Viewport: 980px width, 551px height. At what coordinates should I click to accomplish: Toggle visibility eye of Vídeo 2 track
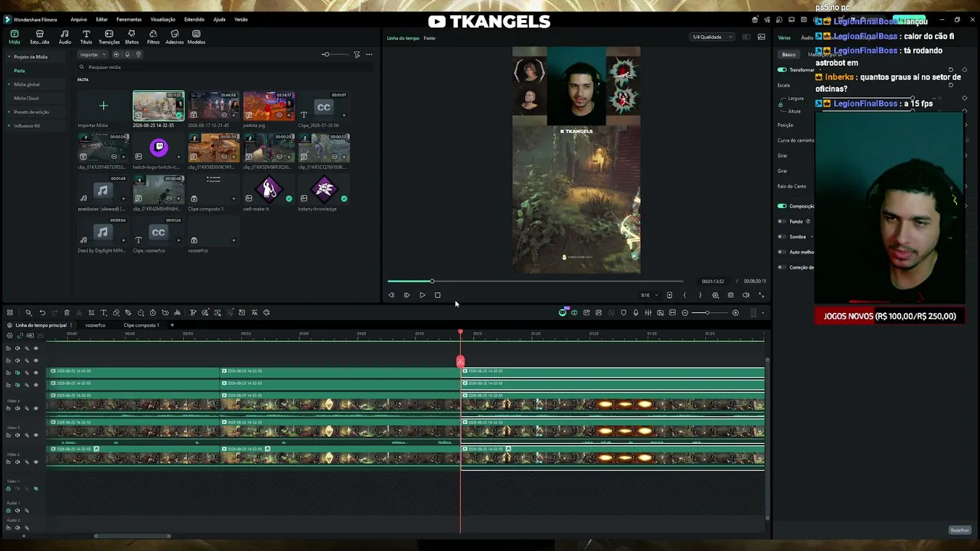pyautogui.click(x=35, y=461)
